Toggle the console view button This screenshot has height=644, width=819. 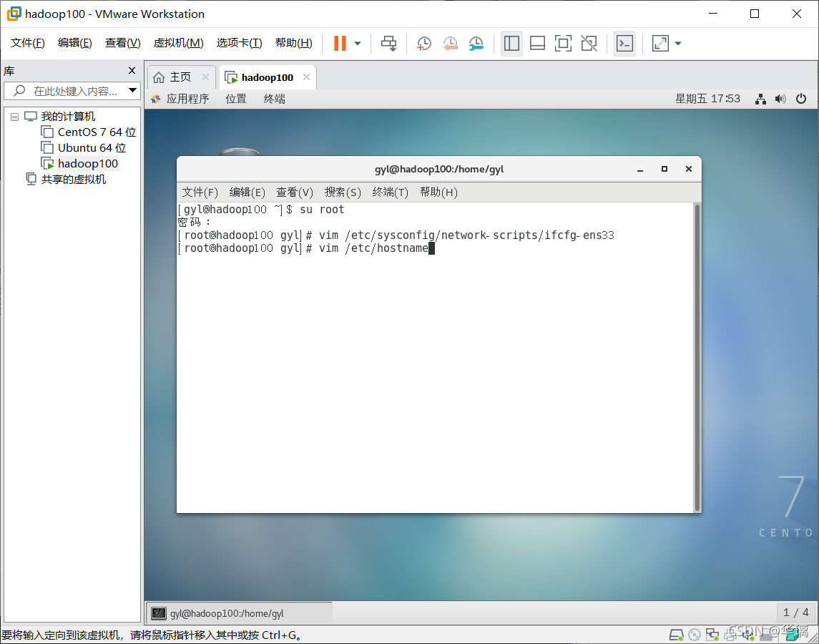(x=624, y=44)
